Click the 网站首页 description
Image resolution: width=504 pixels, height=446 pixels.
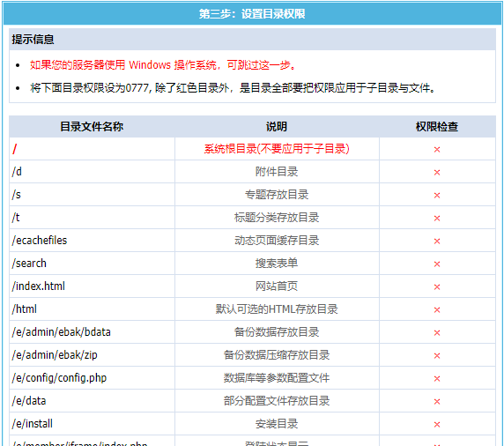click(277, 286)
